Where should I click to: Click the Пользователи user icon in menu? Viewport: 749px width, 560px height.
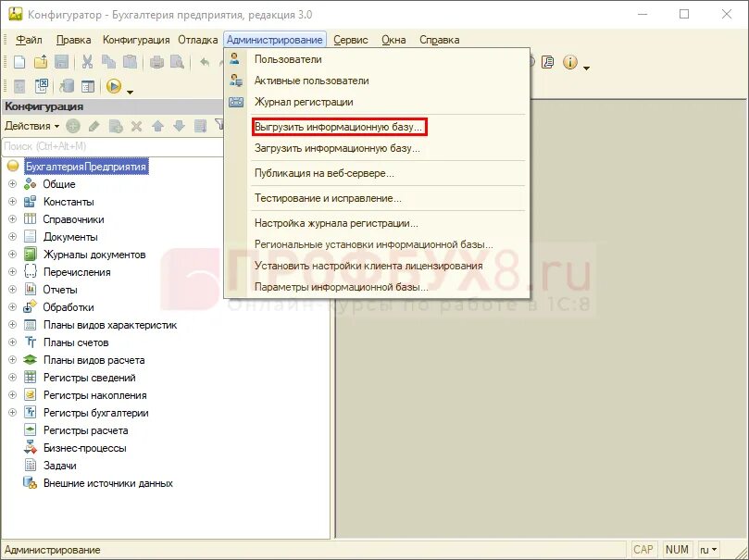[x=235, y=59]
